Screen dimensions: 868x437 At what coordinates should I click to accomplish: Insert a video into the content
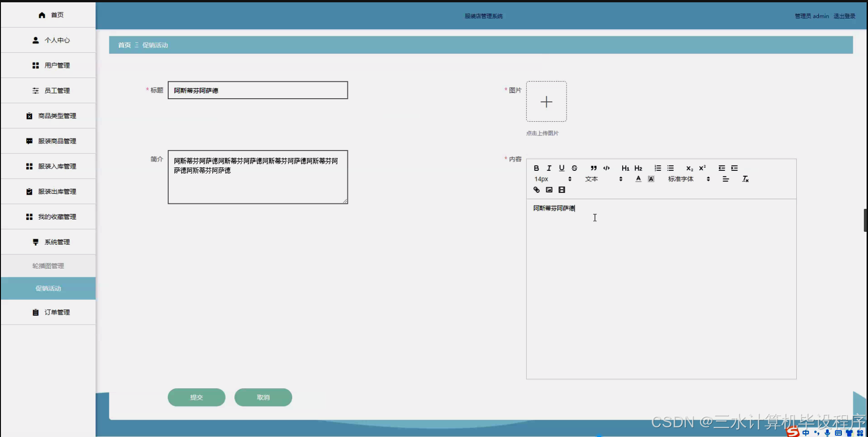tap(562, 190)
